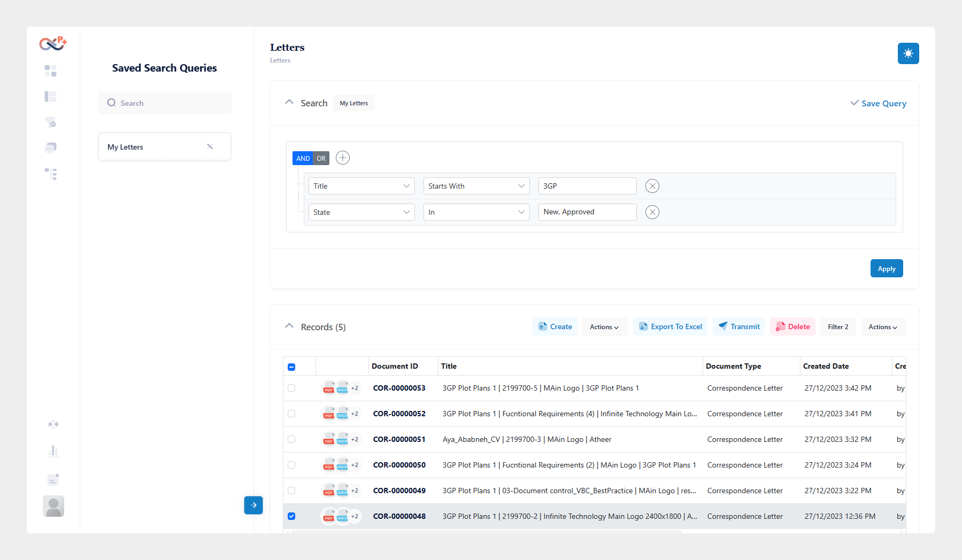This screenshot has width=962, height=560.
Task: Click Export To Excel
Action: click(x=671, y=327)
